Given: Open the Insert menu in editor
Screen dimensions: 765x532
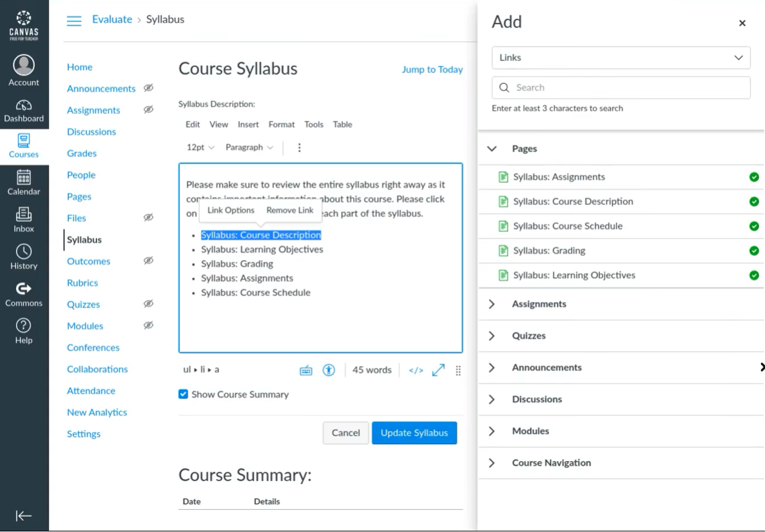Looking at the screenshot, I should (248, 124).
